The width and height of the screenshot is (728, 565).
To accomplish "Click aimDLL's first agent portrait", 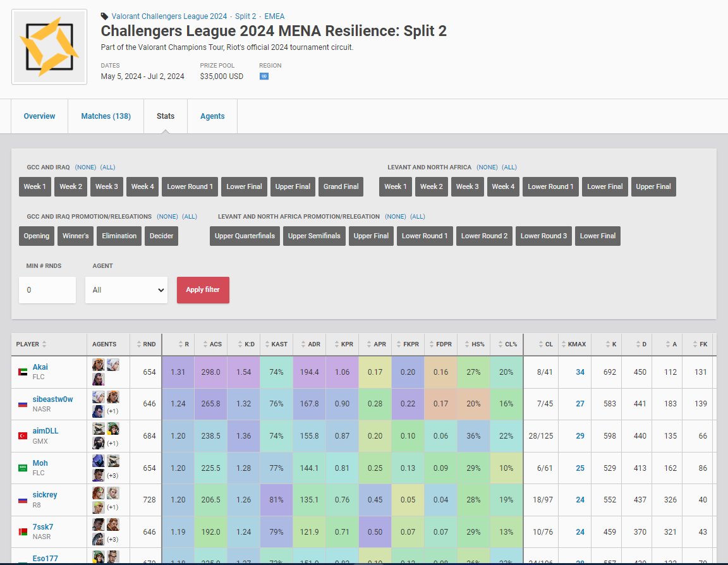I will pos(98,428).
